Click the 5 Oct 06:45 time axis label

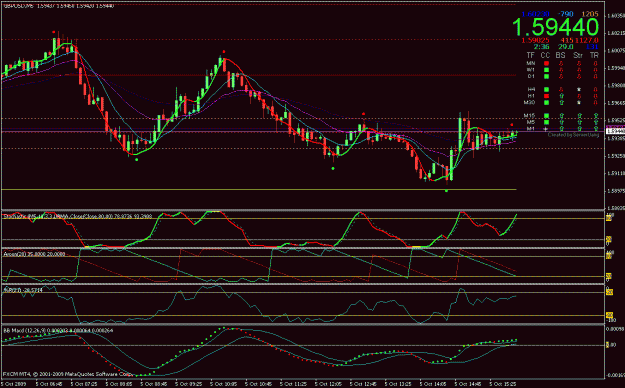(x=48, y=384)
